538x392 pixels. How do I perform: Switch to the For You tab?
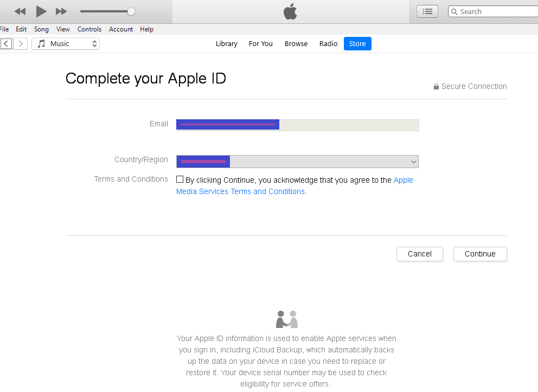click(x=261, y=43)
